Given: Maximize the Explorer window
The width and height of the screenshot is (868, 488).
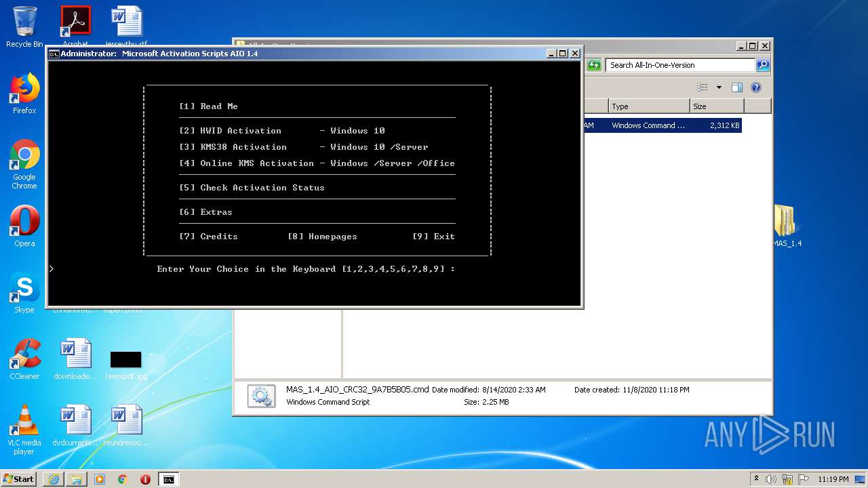Looking at the screenshot, I should [752, 46].
